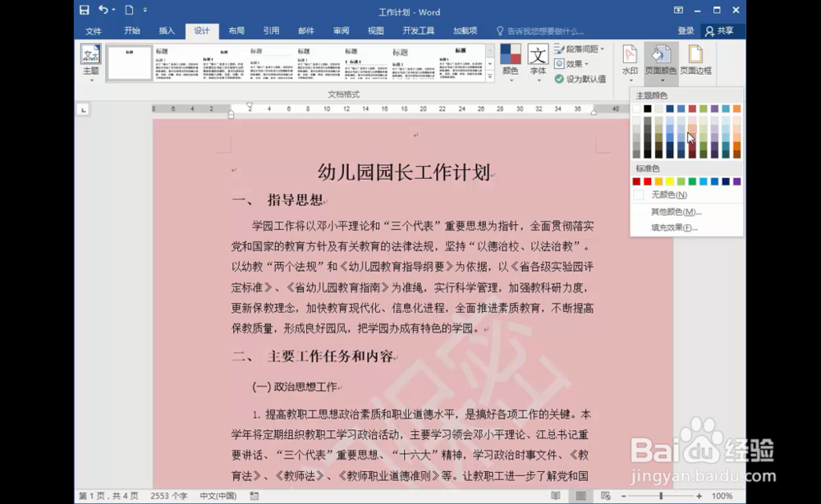Pick the purple theme color in top row
This screenshot has height=504, width=821.
[x=715, y=109]
